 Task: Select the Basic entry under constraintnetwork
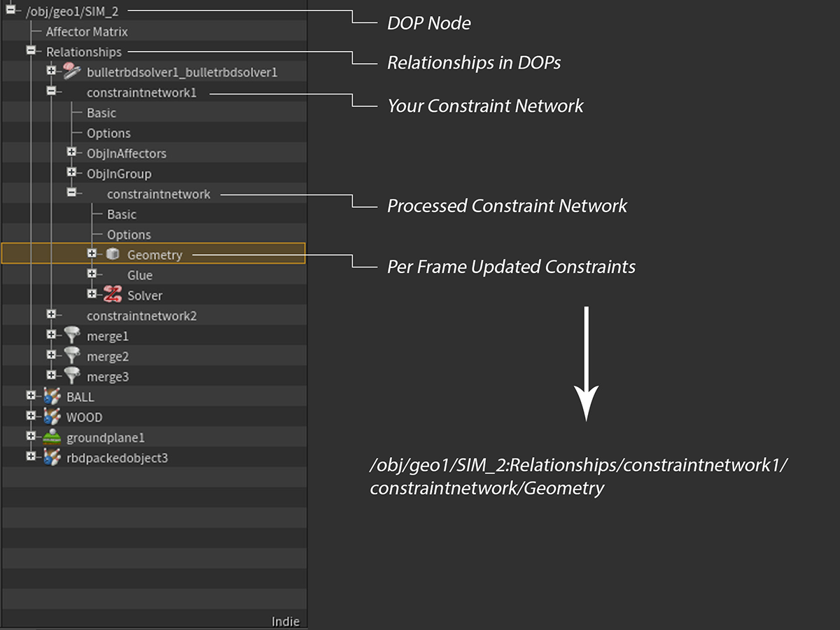pos(121,214)
